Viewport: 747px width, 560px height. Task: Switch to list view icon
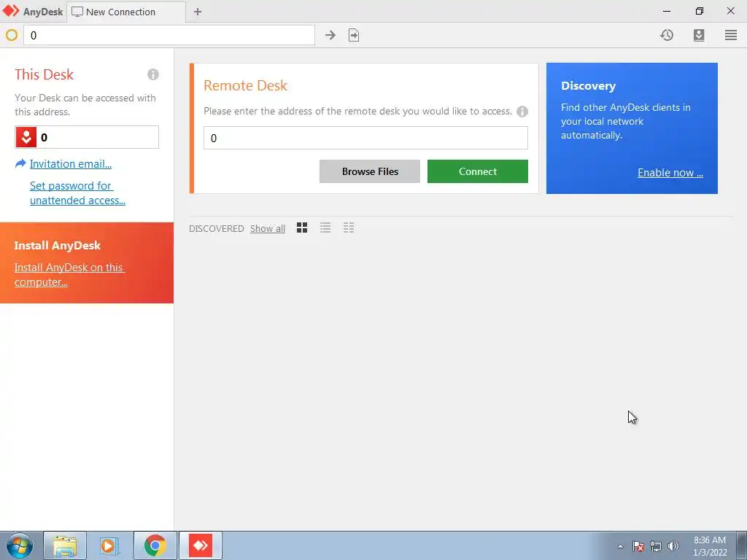pyautogui.click(x=325, y=227)
